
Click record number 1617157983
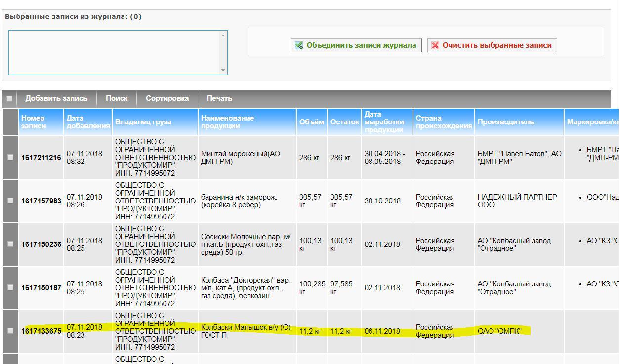[x=41, y=201]
